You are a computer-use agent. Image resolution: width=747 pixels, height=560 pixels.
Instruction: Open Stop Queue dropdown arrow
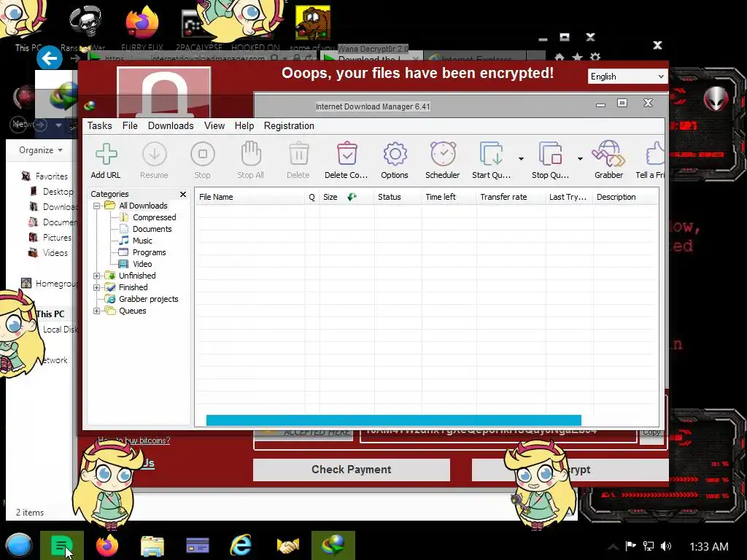[580, 158]
